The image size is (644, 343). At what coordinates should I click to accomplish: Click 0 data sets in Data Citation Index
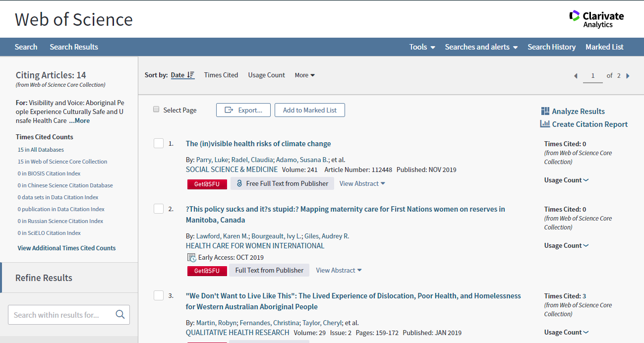click(x=58, y=197)
